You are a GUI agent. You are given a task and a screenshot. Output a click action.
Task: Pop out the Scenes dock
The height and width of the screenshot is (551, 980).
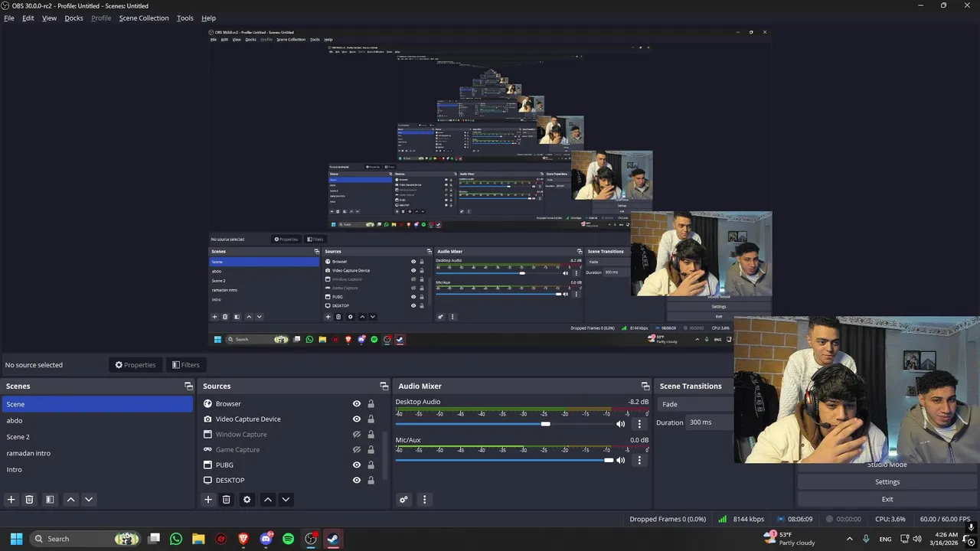point(188,386)
